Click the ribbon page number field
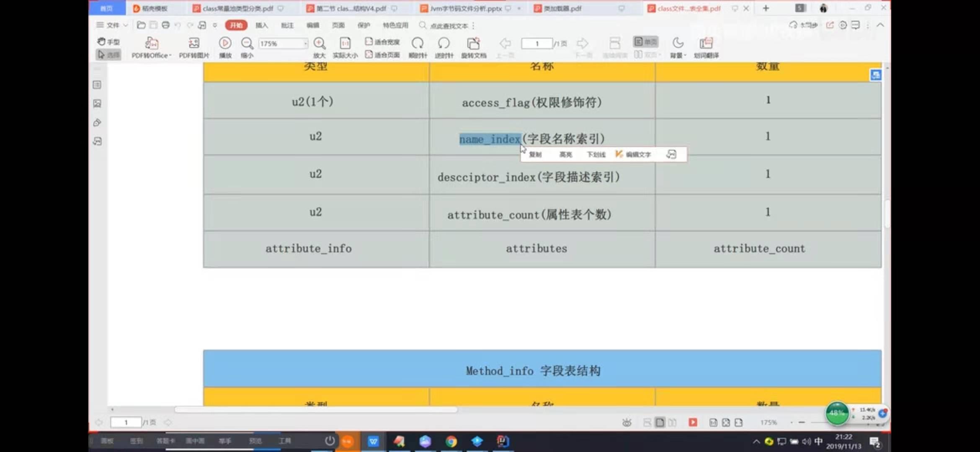 (536, 44)
